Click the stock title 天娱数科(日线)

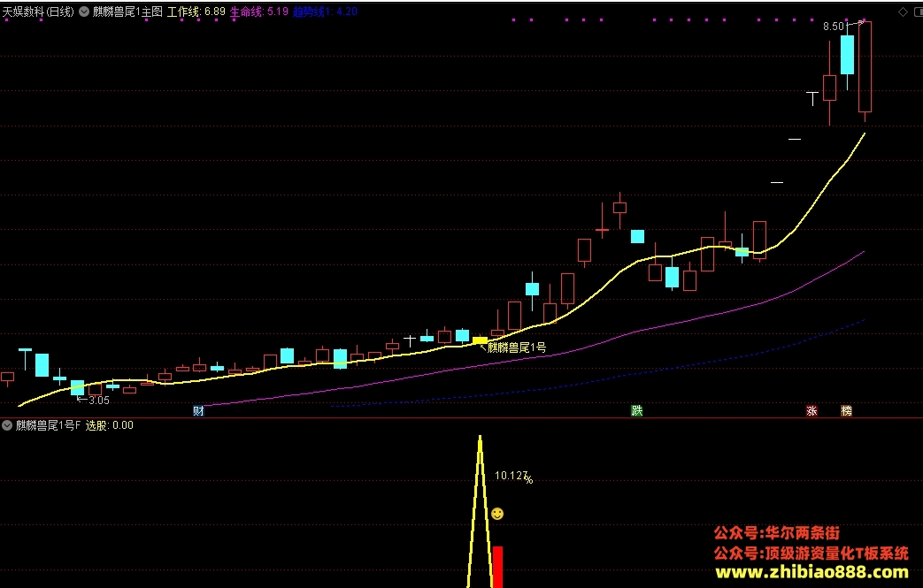point(38,11)
